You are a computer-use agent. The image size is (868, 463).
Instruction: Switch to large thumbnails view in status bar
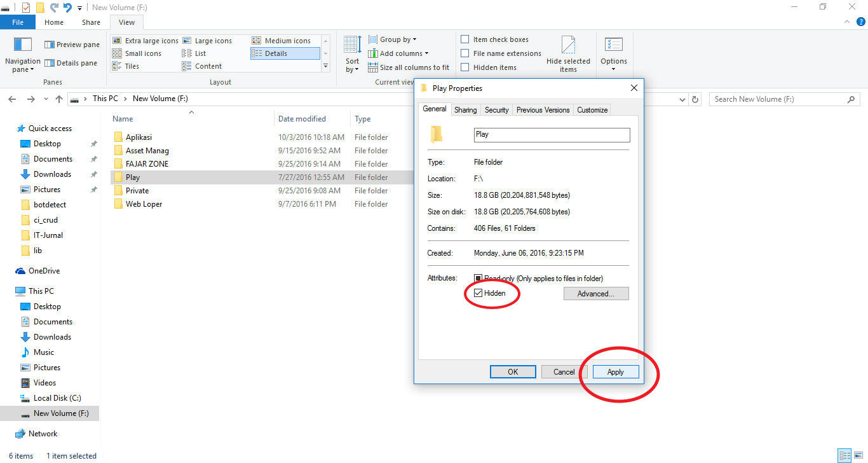858,455
